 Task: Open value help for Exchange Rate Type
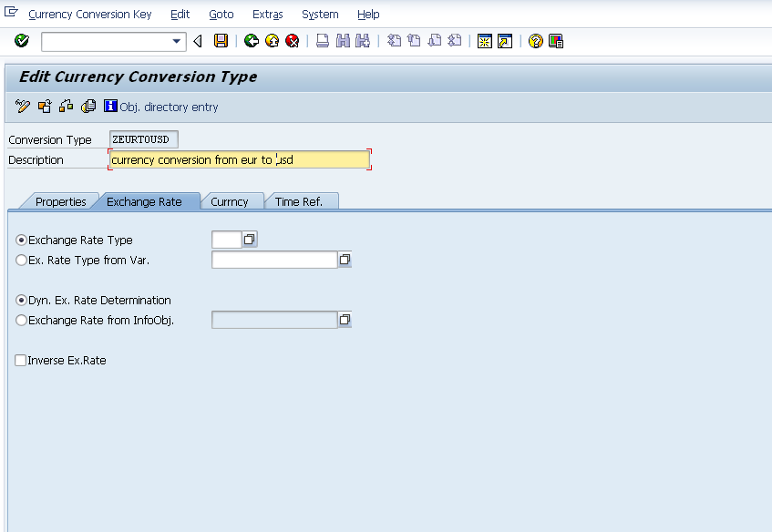coord(250,240)
